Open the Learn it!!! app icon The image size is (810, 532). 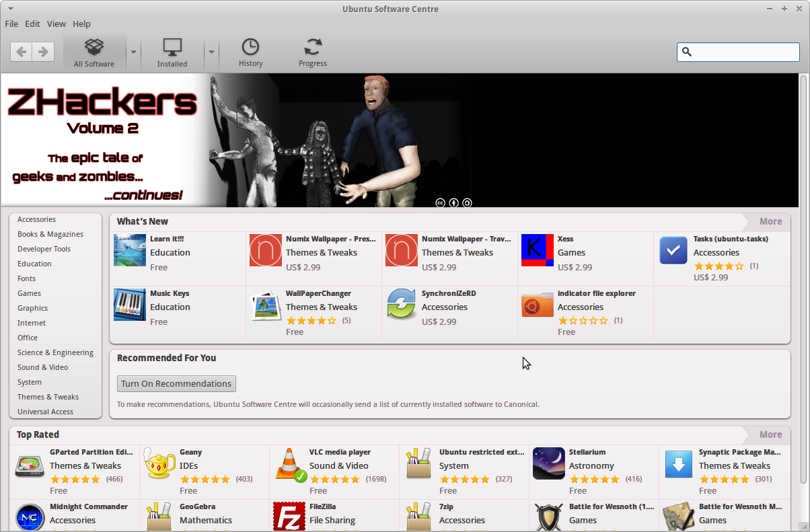[130, 250]
